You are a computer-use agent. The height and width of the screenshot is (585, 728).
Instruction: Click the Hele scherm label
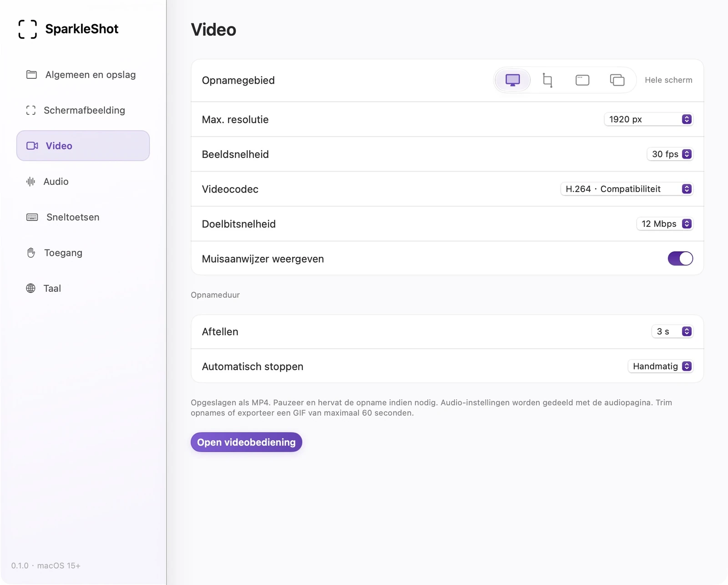[668, 80]
